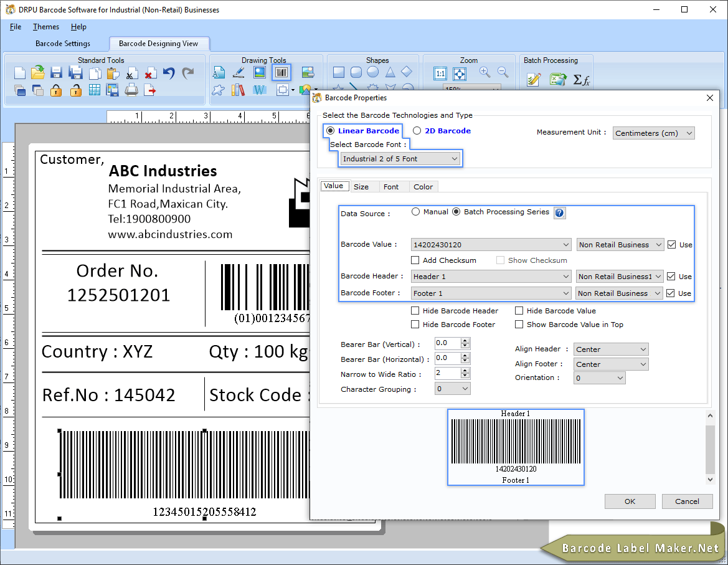
Task: Redo the last undone action
Action: click(187, 73)
